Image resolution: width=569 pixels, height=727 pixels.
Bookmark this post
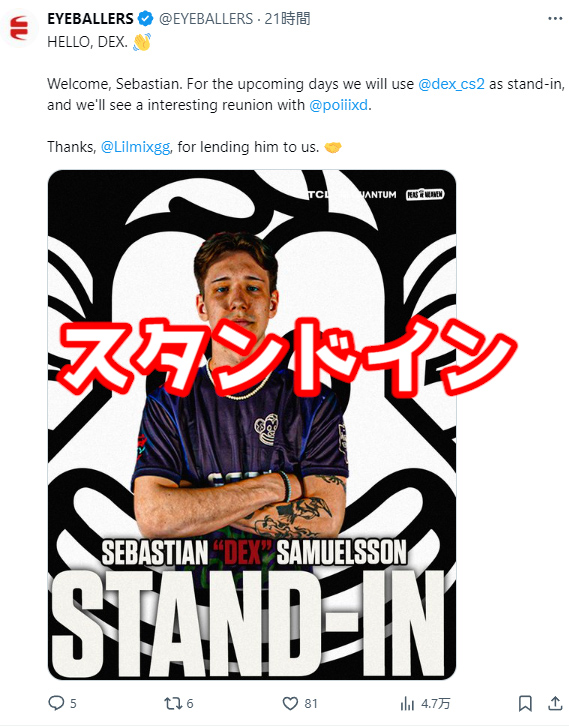click(x=525, y=703)
